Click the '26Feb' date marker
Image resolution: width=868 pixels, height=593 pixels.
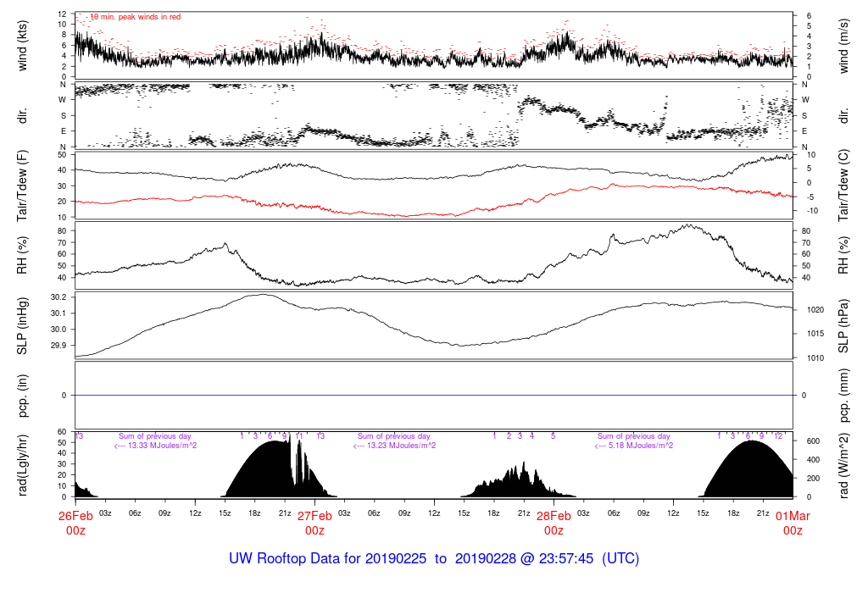(x=75, y=516)
